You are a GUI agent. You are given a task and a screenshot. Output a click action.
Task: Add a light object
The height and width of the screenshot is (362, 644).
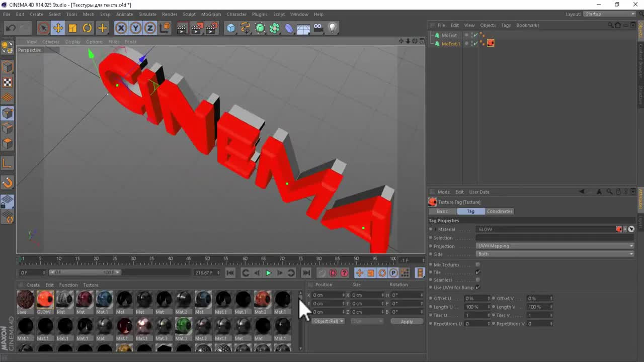click(333, 28)
